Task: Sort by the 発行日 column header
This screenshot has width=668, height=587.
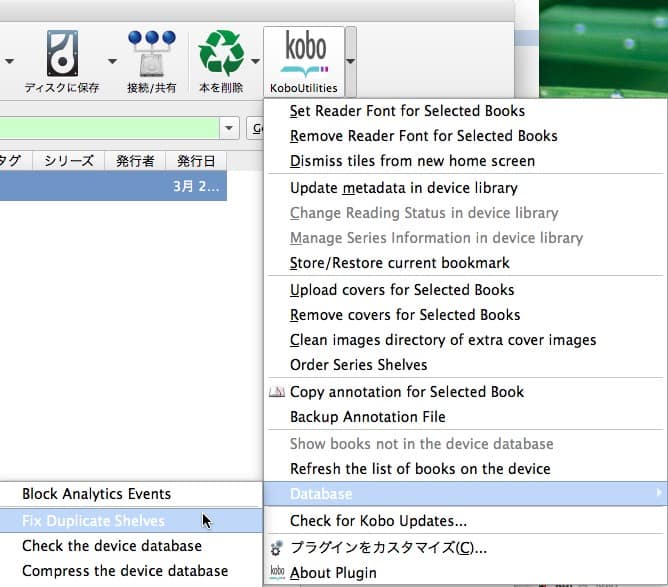Action: tap(196, 161)
